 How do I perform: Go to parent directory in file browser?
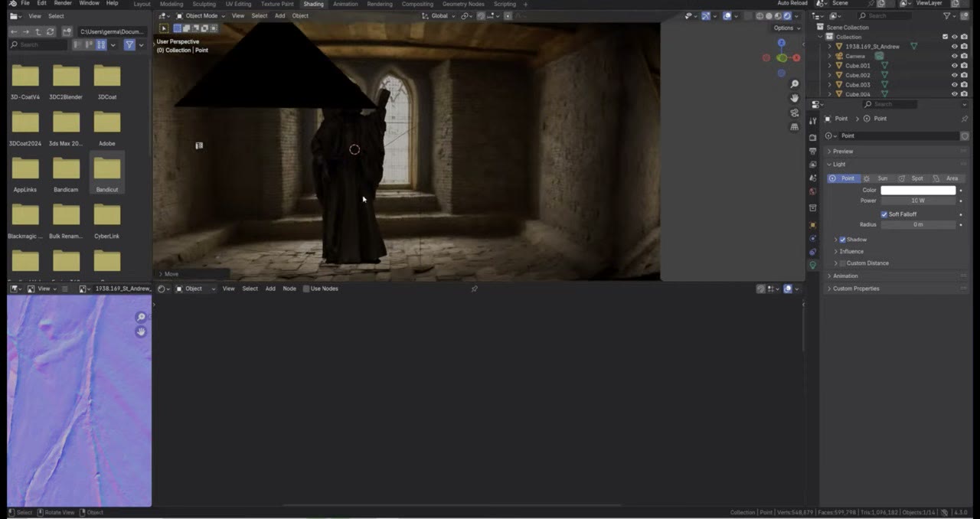pos(38,31)
